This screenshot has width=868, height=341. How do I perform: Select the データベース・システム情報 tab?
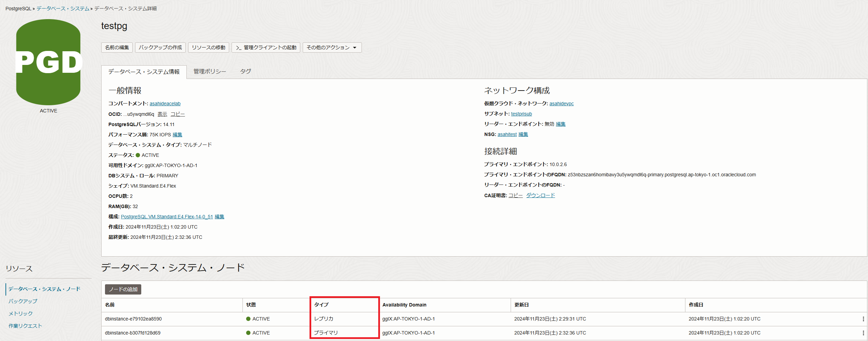144,72
